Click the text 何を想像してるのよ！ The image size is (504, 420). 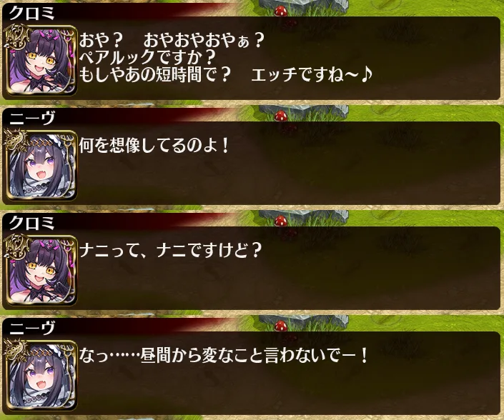point(154,146)
